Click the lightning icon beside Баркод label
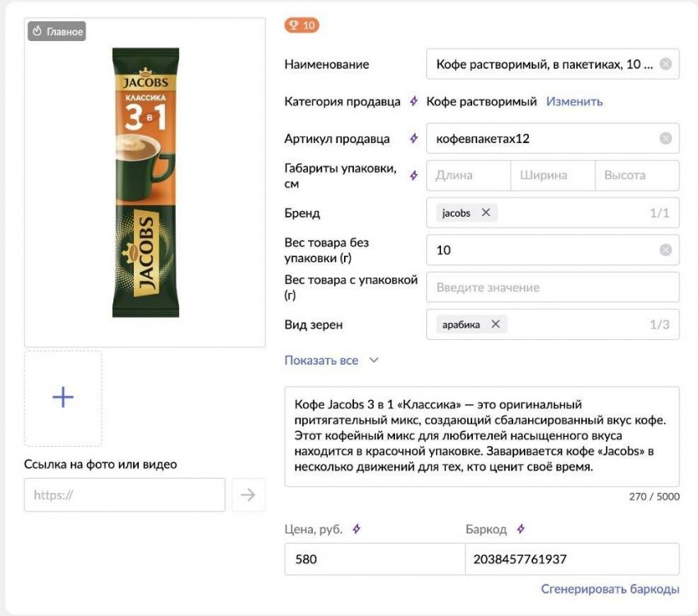 tap(521, 529)
